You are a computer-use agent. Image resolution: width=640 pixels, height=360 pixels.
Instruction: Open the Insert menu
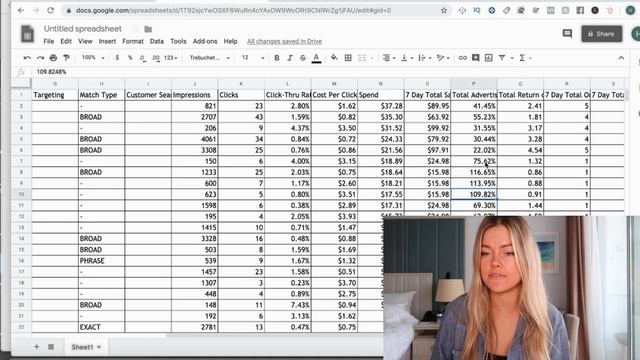tap(107, 41)
